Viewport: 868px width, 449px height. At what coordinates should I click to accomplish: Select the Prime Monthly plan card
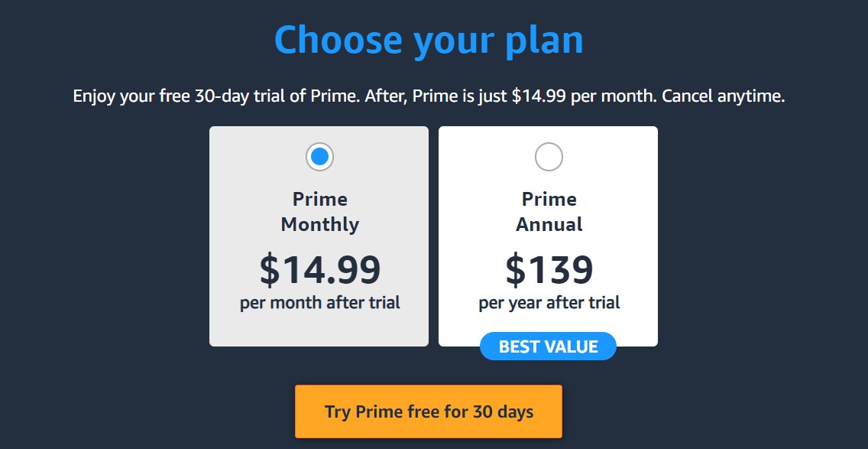[319, 237]
